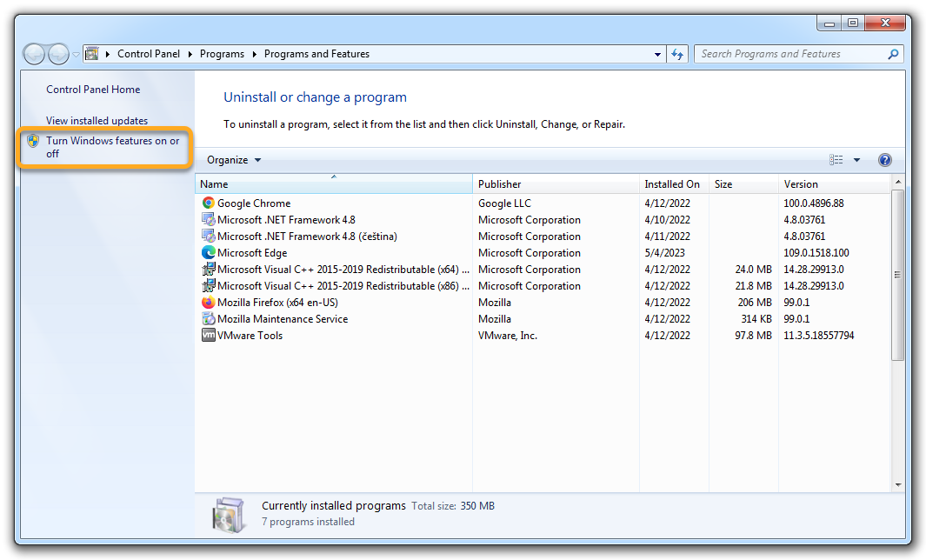
Task: Open the Organize dropdown menu
Action: pyautogui.click(x=233, y=160)
